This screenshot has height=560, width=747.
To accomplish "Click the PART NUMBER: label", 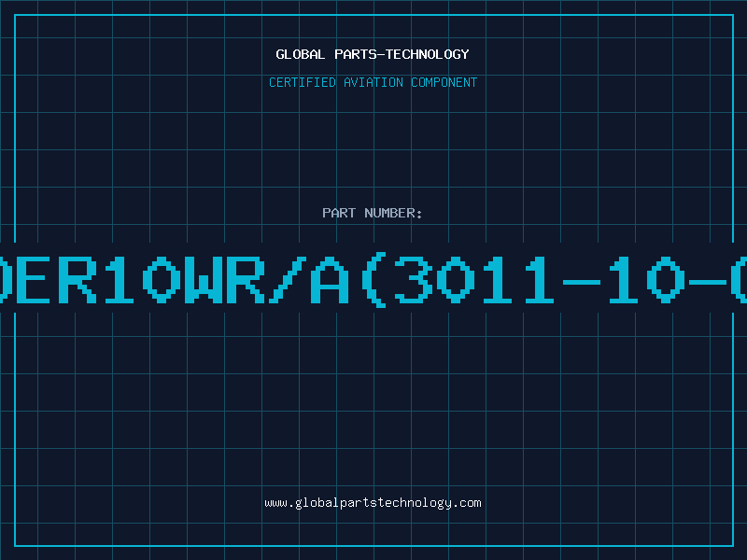I will (373, 213).
